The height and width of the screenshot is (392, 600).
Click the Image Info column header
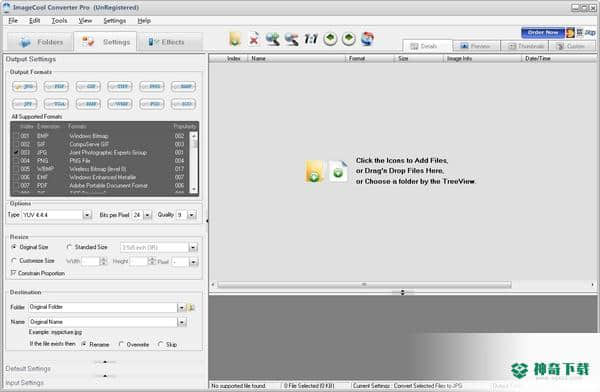482,59
